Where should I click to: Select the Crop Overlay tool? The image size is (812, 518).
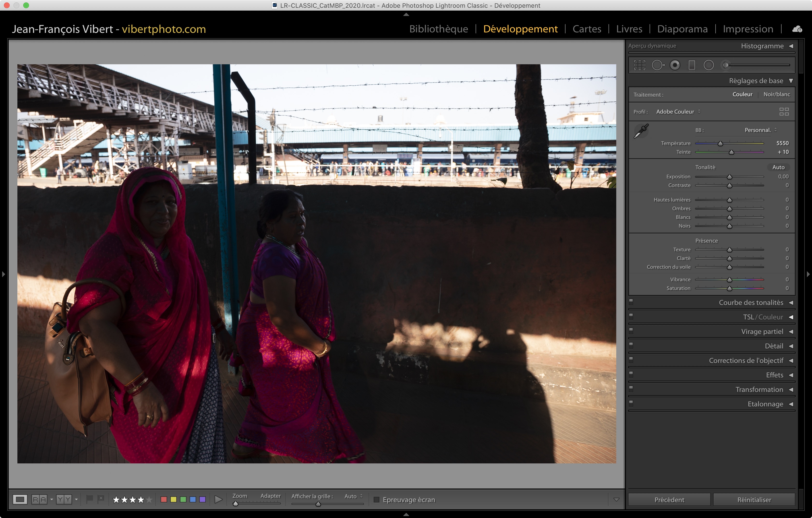tap(639, 65)
